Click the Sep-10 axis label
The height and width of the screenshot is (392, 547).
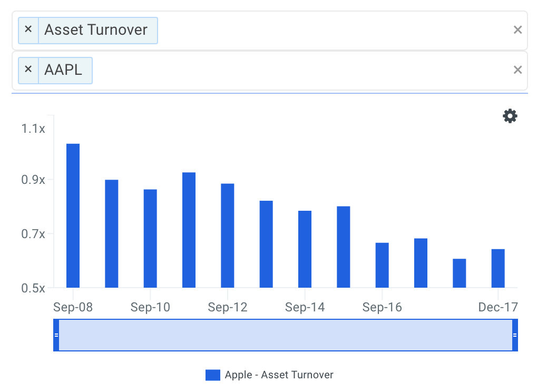pyautogui.click(x=150, y=307)
